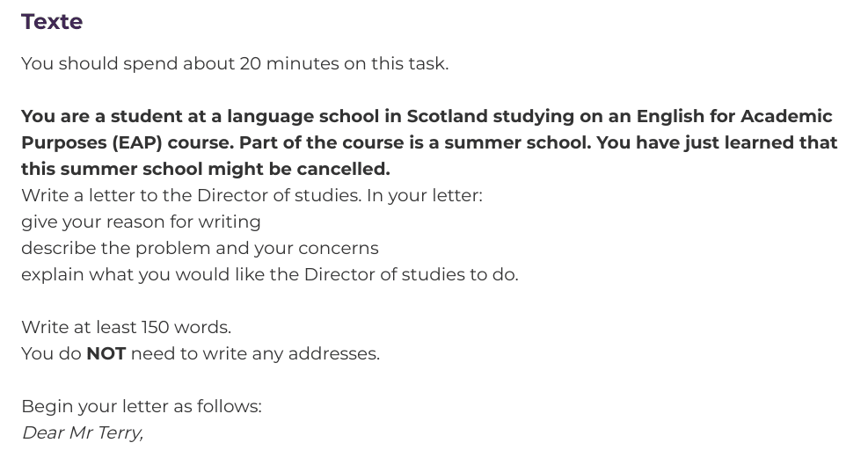The image size is (868, 472).
Task: Click the number "150" in the word requirement
Action: point(155,327)
